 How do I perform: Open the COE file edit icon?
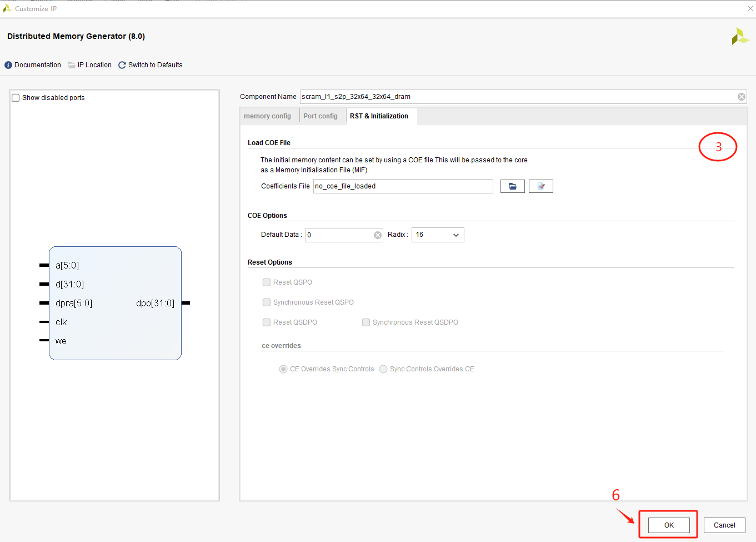540,186
